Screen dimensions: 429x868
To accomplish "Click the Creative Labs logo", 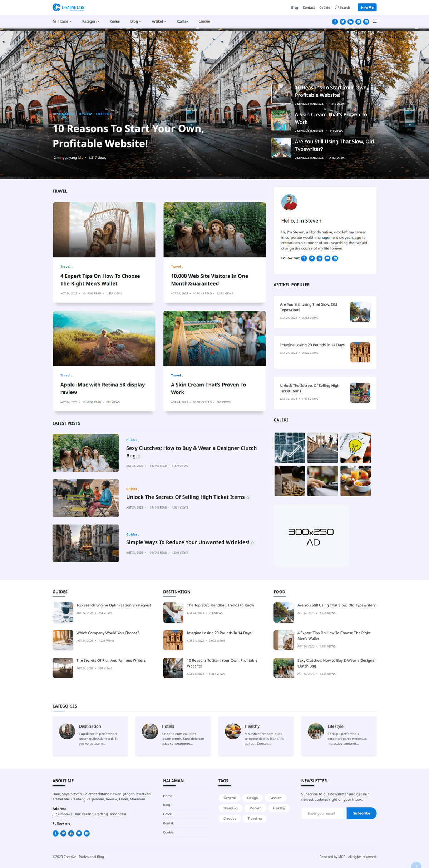I will pyautogui.click(x=69, y=8).
